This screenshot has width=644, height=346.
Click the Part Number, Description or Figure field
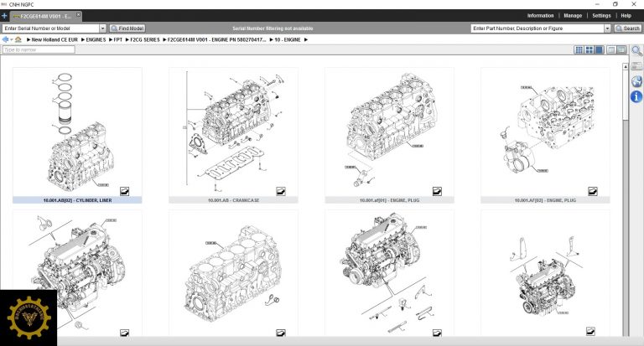pos(538,28)
